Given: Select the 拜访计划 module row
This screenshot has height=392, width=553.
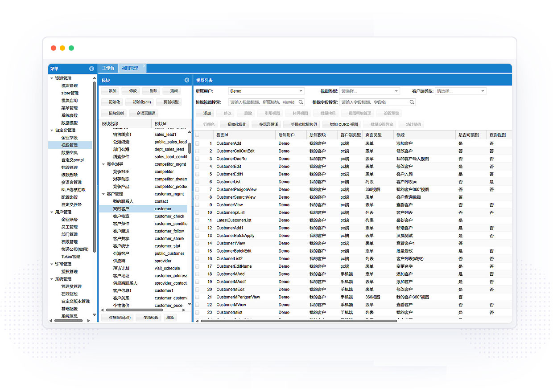Looking at the screenshot, I should coord(143,268).
